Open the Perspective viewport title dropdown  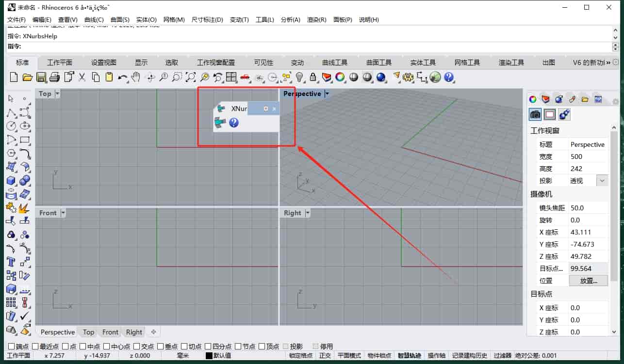tap(326, 93)
